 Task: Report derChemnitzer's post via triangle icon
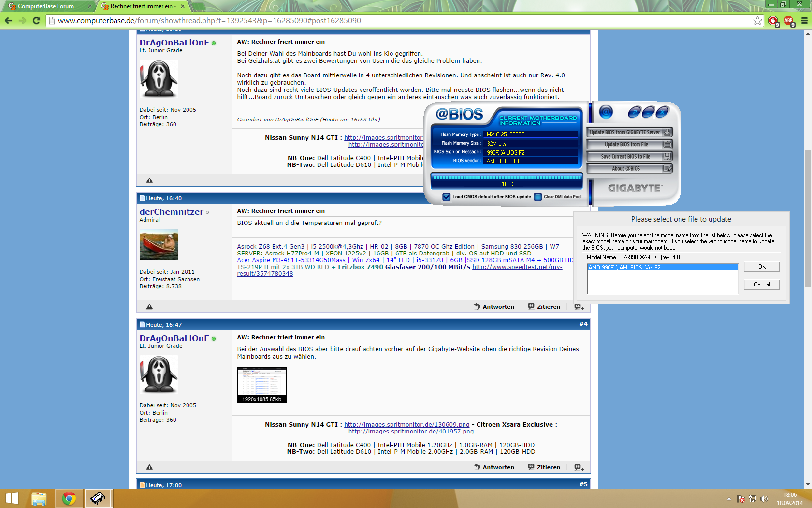149,307
